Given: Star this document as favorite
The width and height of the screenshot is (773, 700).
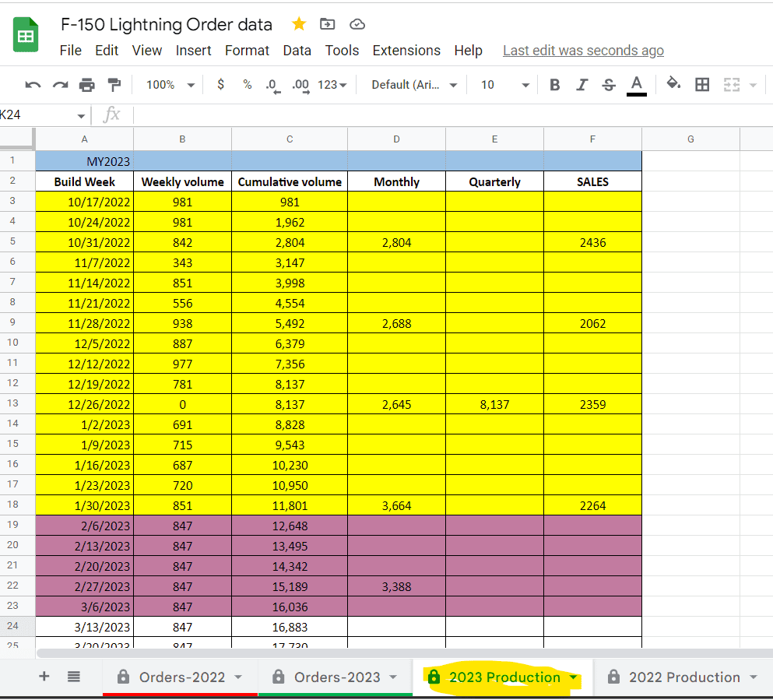Looking at the screenshot, I should tap(298, 24).
